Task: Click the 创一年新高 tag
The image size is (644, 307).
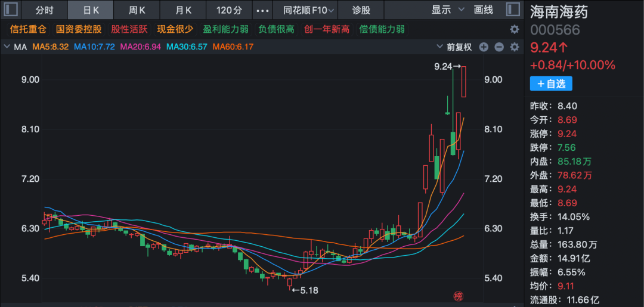Action: [x=326, y=29]
